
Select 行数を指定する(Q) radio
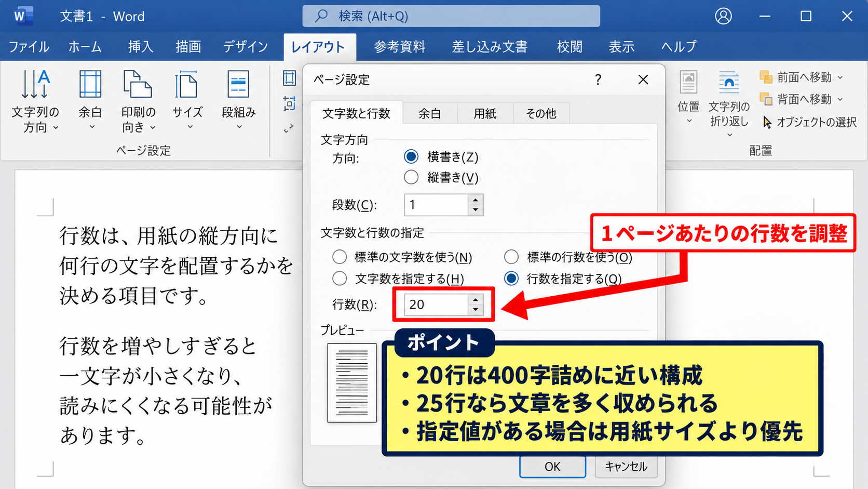coord(511,279)
